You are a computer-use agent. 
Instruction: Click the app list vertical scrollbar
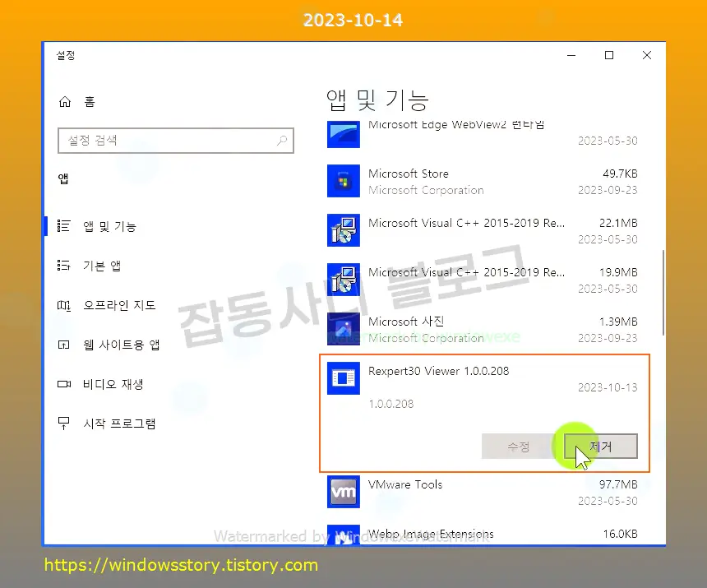[x=663, y=292]
